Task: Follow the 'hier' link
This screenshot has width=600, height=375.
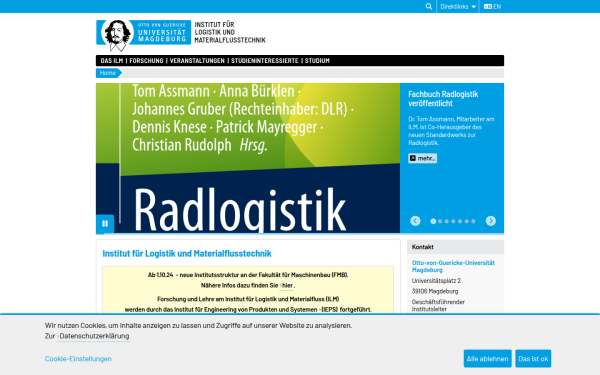Action: pos(287,285)
